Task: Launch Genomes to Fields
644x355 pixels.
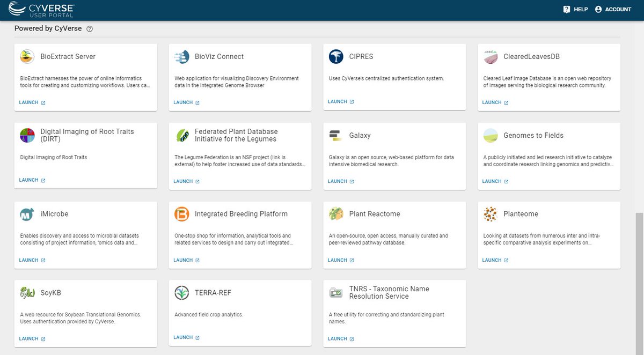Action: 496,181
